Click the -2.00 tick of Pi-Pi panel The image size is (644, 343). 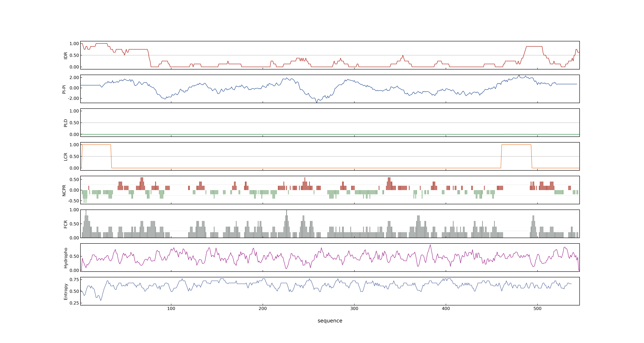(73, 98)
